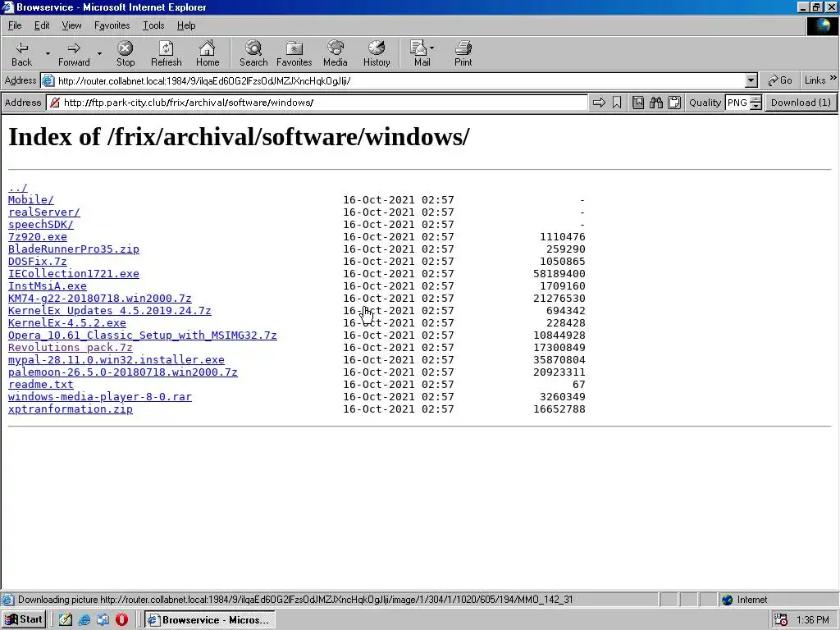Decrease Quality with down stepper arrow
This screenshot has width=840, height=630.
coord(756,106)
